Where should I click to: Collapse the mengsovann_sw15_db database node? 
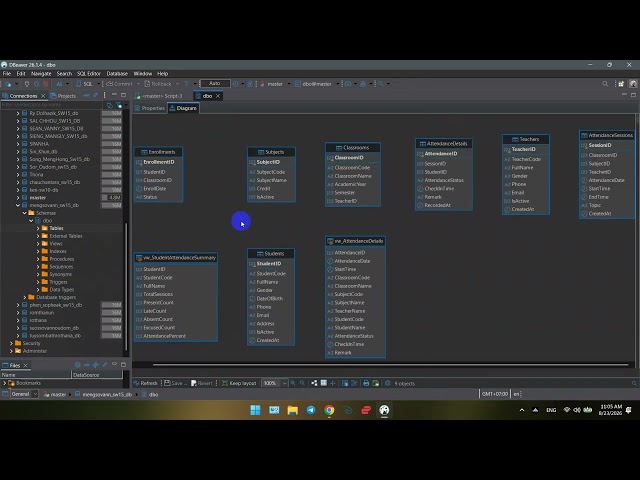pos(18,205)
